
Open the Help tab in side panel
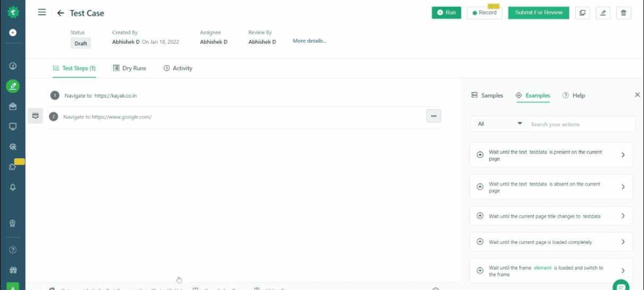574,96
